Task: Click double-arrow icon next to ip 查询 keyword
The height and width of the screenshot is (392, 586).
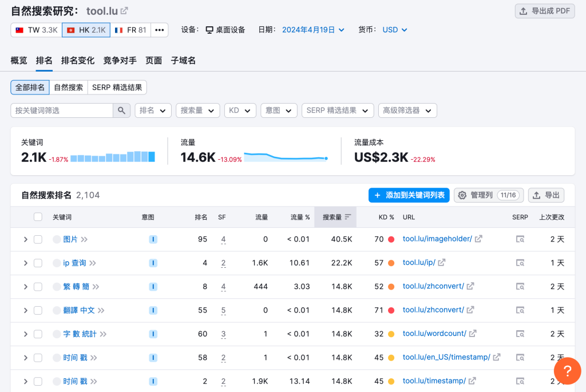Action: click(x=93, y=263)
